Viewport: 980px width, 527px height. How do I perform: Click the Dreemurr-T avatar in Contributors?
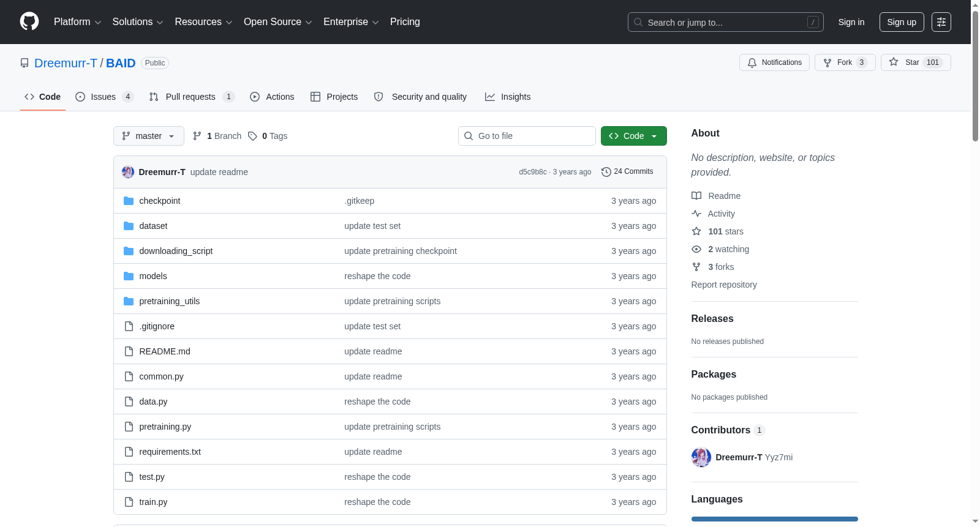701,457
